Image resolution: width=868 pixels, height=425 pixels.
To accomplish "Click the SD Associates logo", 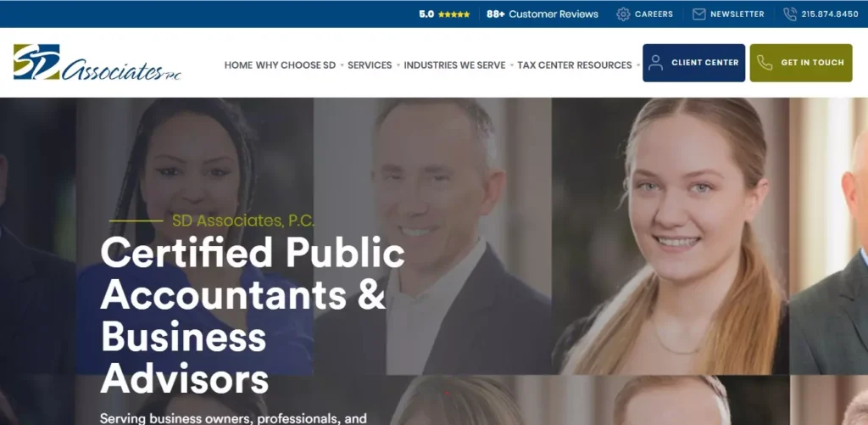I will click(97, 63).
